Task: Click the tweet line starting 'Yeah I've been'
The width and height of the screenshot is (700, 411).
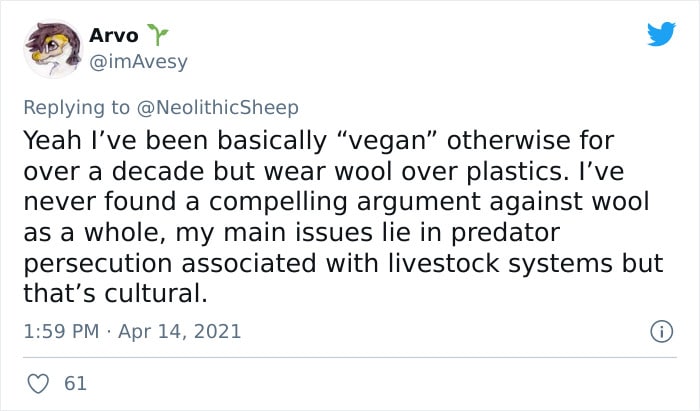Action: (x=319, y=141)
